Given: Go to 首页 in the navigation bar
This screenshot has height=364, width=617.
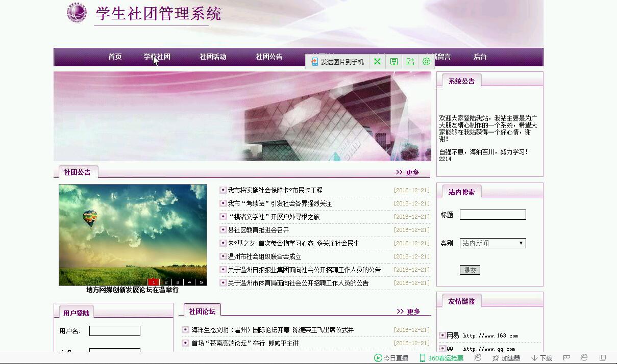Looking at the screenshot, I should point(115,57).
